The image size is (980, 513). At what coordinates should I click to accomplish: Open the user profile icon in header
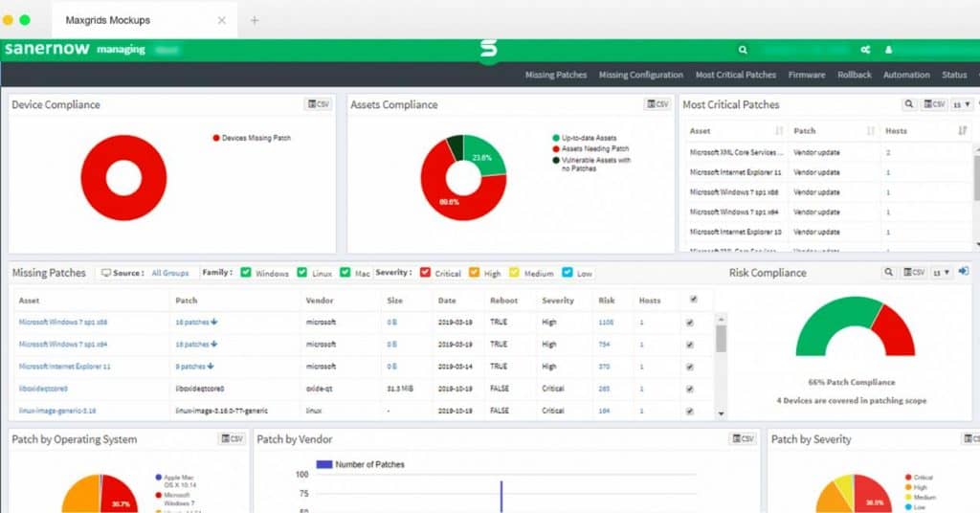click(888, 50)
